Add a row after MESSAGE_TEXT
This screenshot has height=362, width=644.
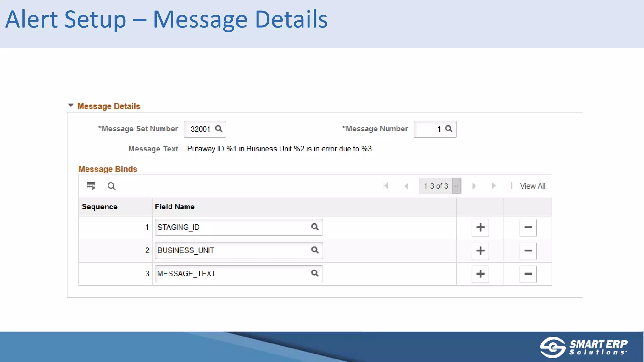pyautogui.click(x=480, y=274)
